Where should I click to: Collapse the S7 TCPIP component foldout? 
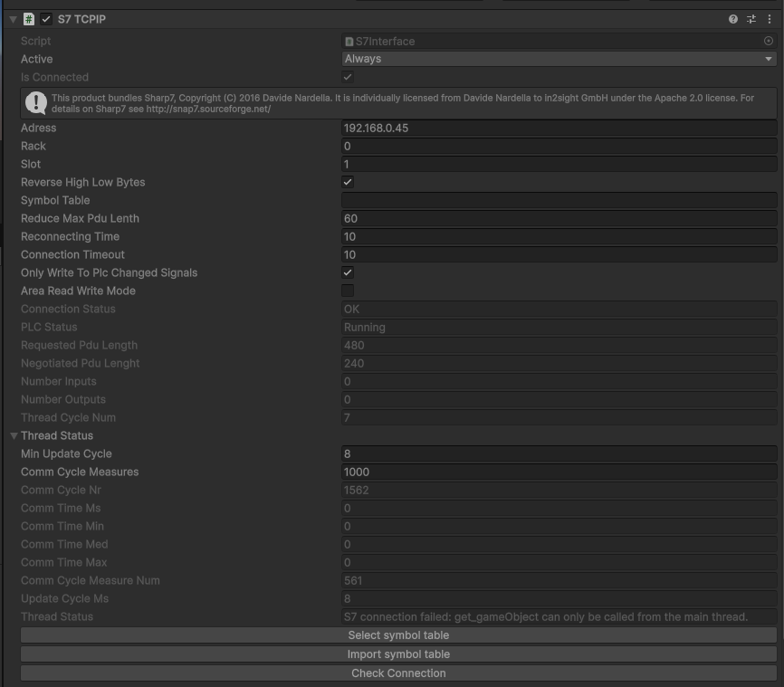coord(13,19)
